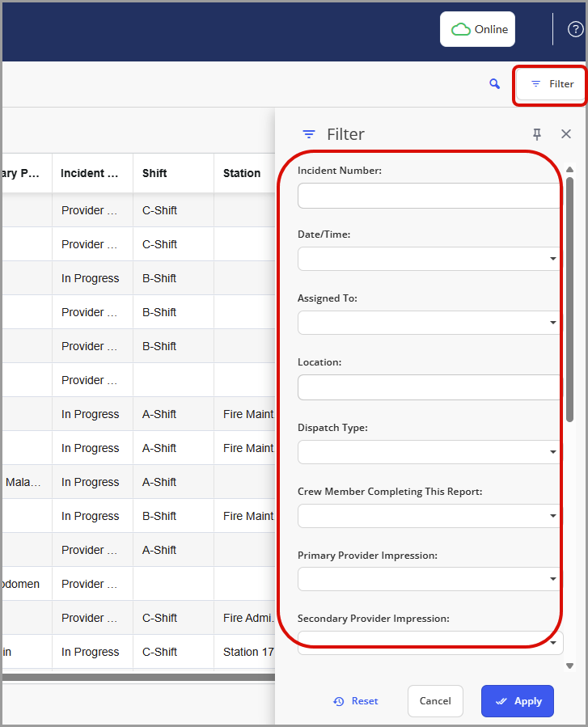Open the Dispatch Type dropdown
Image resolution: width=588 pixels, height=727 pixels.
point(429,452)
